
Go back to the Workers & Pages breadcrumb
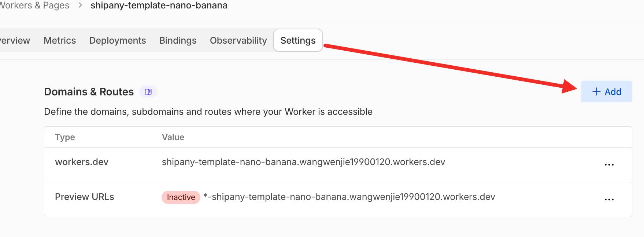(34, 6)
